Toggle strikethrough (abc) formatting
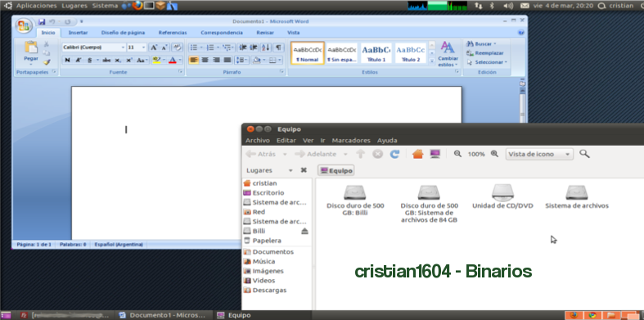 [106, 61]
